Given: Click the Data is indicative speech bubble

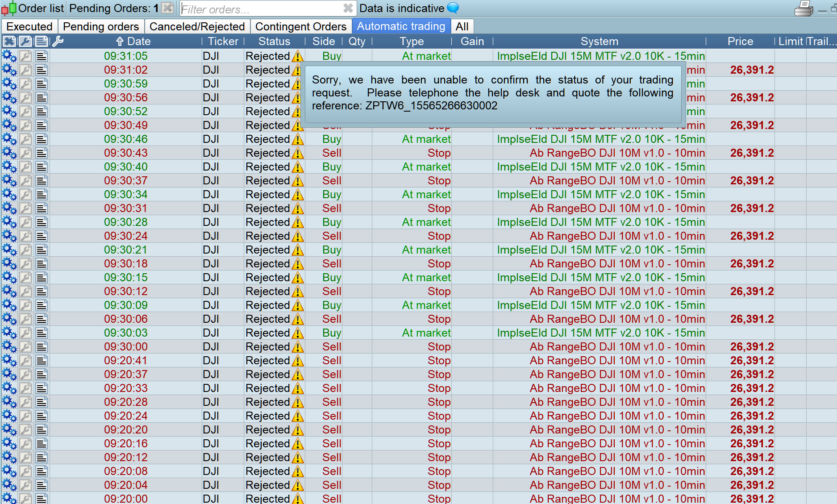Looking at the screenshot, I should pos(453,8).
